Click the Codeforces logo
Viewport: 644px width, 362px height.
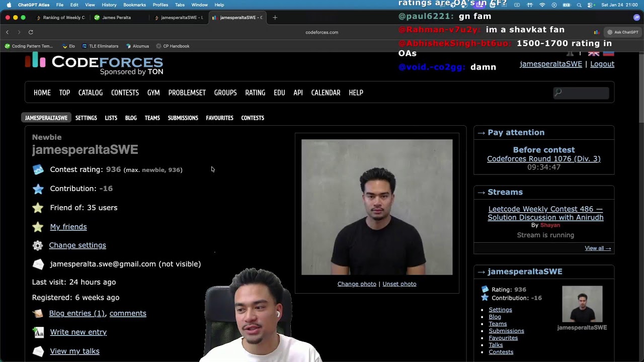94,64
